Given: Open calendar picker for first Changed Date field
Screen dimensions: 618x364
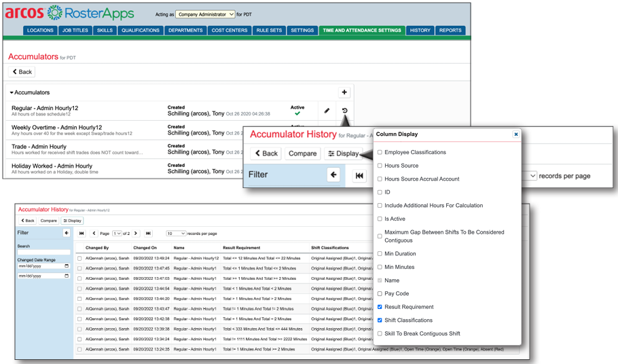Looking at the screenshot, I should tap(67, 266).
